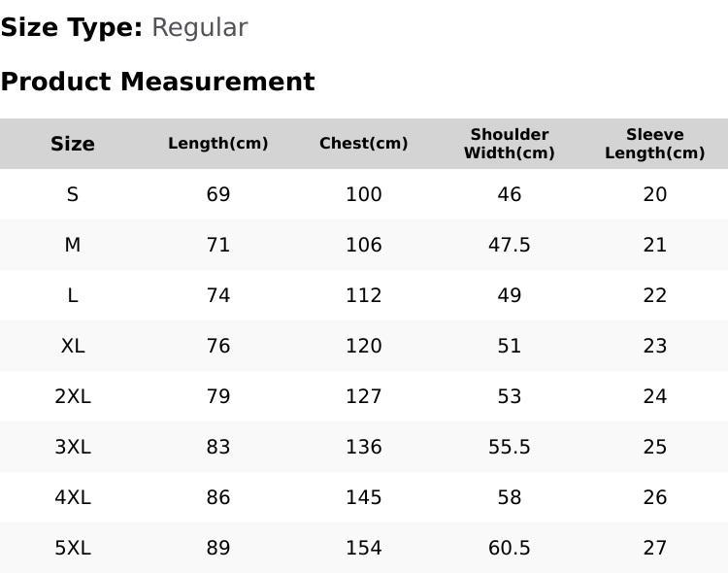Click length value 69 for size S
The height and width of the screenshot is (573, 728).
click(218, 194)
